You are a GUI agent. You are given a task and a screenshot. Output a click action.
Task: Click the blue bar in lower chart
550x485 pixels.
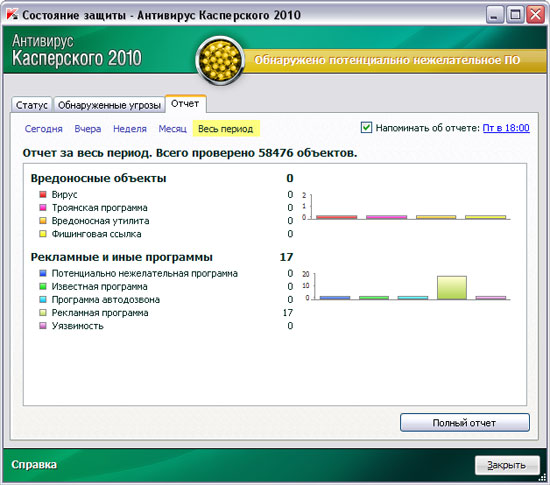(335, 298)
